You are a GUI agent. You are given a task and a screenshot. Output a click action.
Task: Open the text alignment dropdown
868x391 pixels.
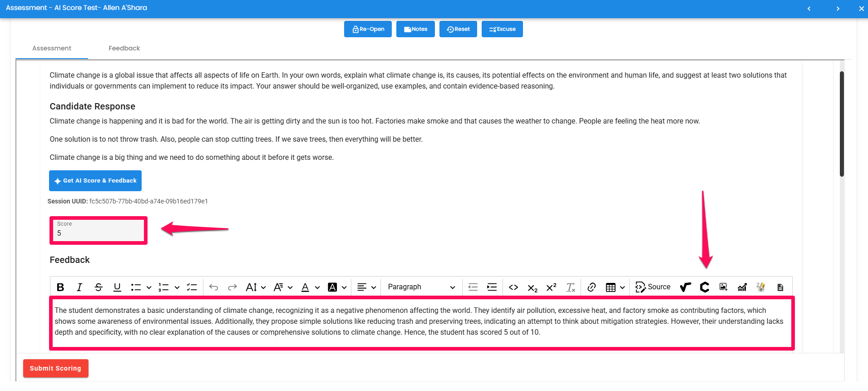[367, 287]
